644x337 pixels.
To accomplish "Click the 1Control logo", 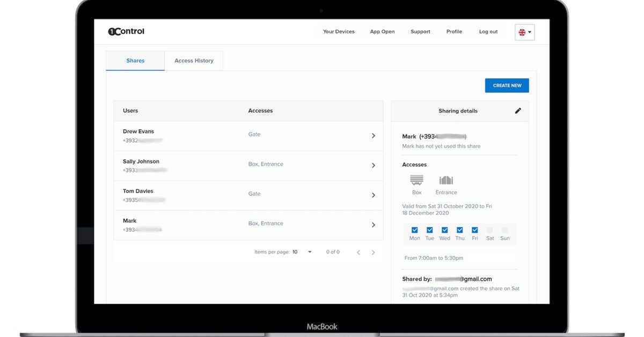I will pos(126,32).
